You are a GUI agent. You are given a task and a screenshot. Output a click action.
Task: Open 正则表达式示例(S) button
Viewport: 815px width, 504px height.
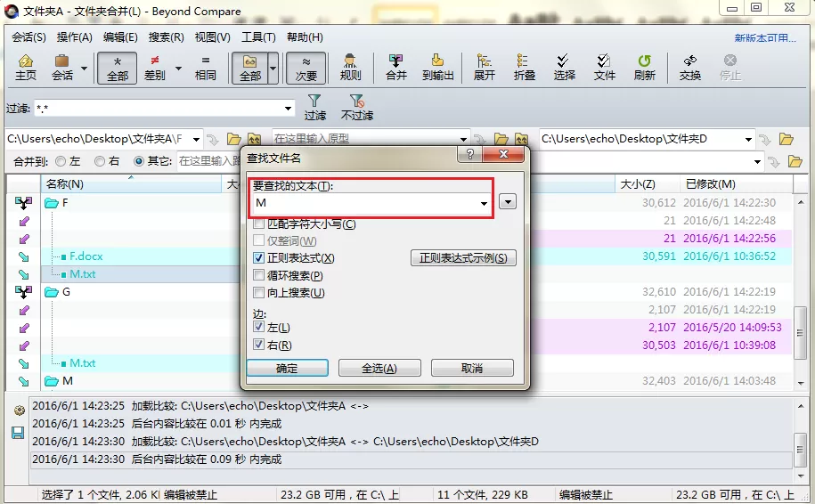463,257
